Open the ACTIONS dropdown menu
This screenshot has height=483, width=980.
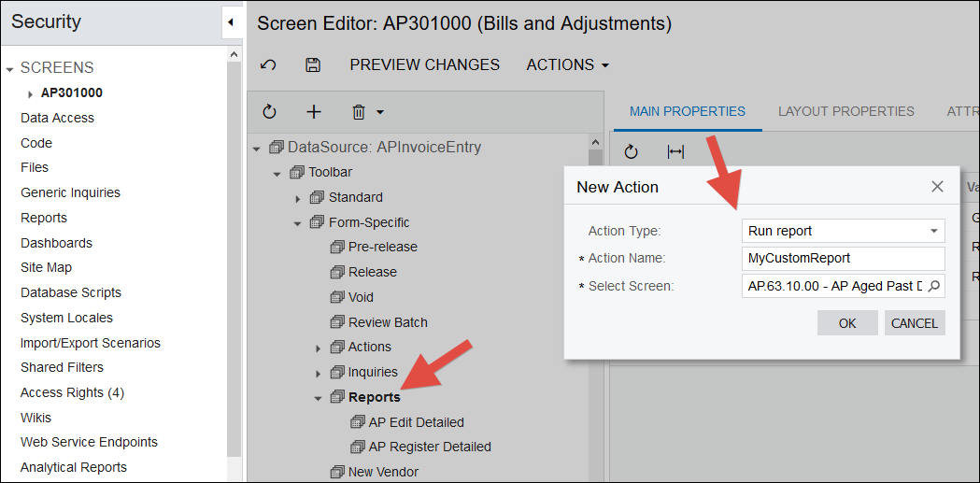567,65
